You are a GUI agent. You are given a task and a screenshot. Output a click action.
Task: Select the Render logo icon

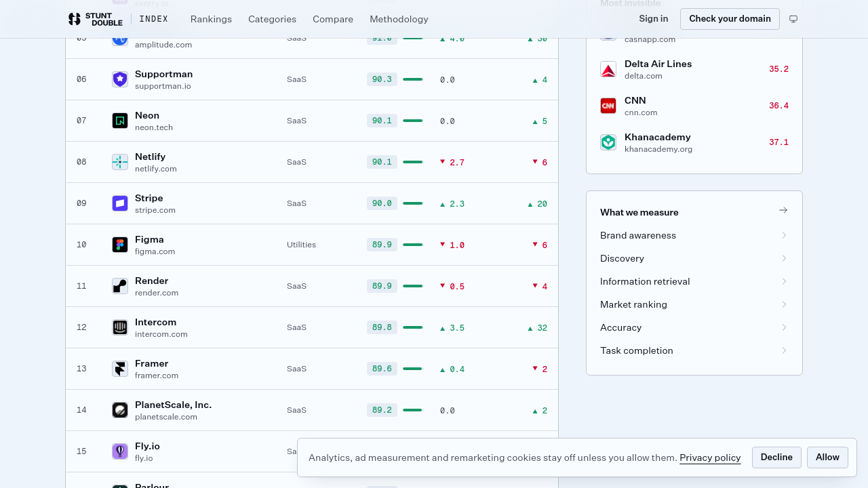120,286
